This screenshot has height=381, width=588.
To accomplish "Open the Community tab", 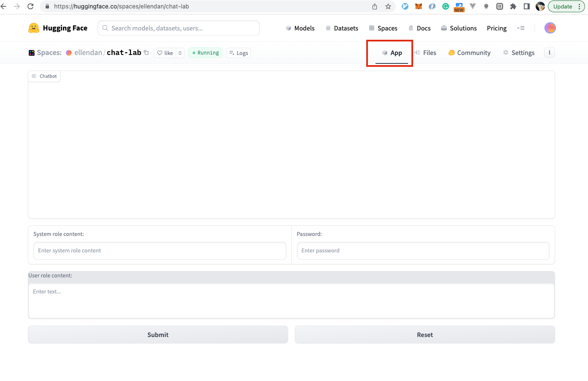I will click(469, 53).
